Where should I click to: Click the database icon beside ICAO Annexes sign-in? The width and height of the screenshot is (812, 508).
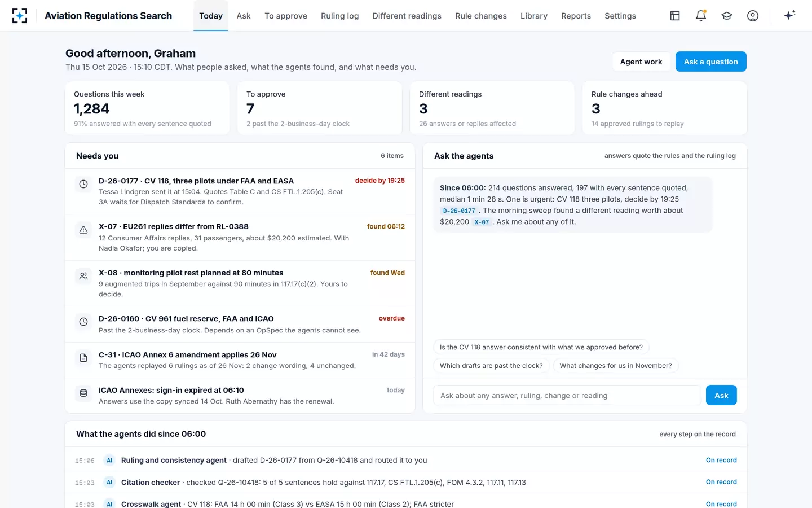pyautogui.click(x=83, y=393)
